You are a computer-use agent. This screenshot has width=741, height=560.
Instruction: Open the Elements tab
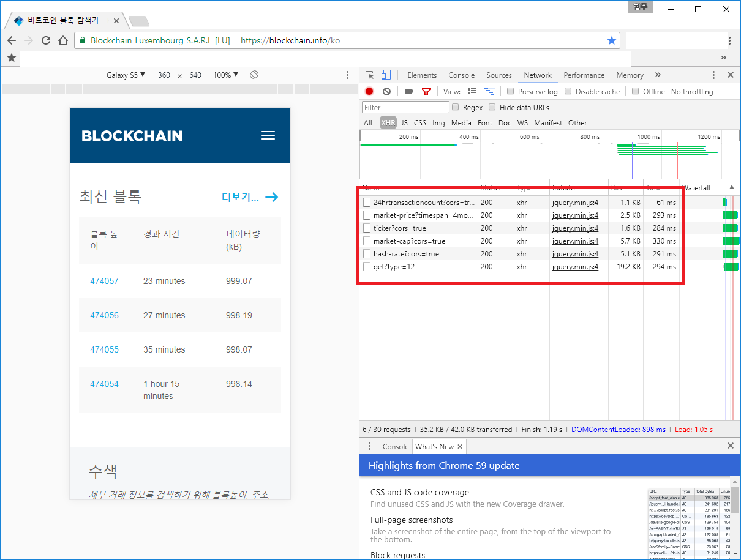(x=422, y=75)
